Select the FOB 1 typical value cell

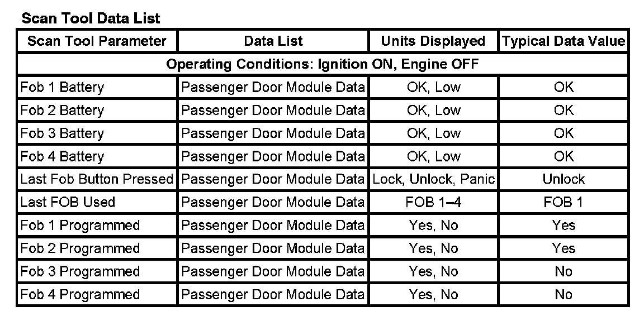(x=563, y=202)
